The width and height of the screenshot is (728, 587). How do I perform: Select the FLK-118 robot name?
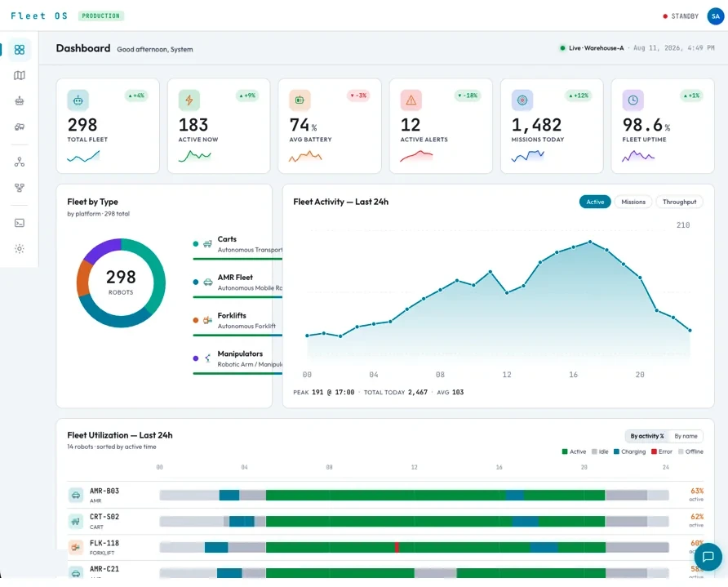[104, 543]
